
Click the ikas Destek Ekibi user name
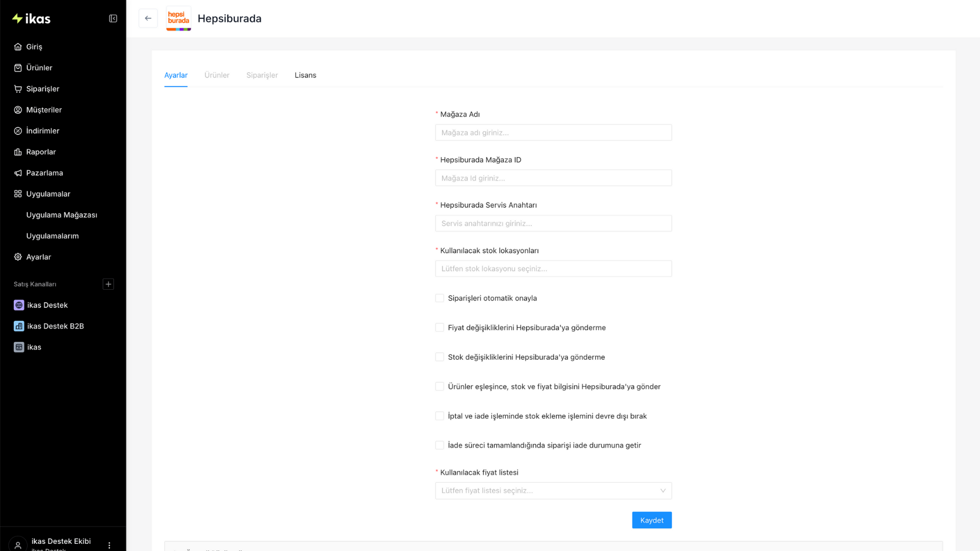pyautogui.click(x=61, y=541)
